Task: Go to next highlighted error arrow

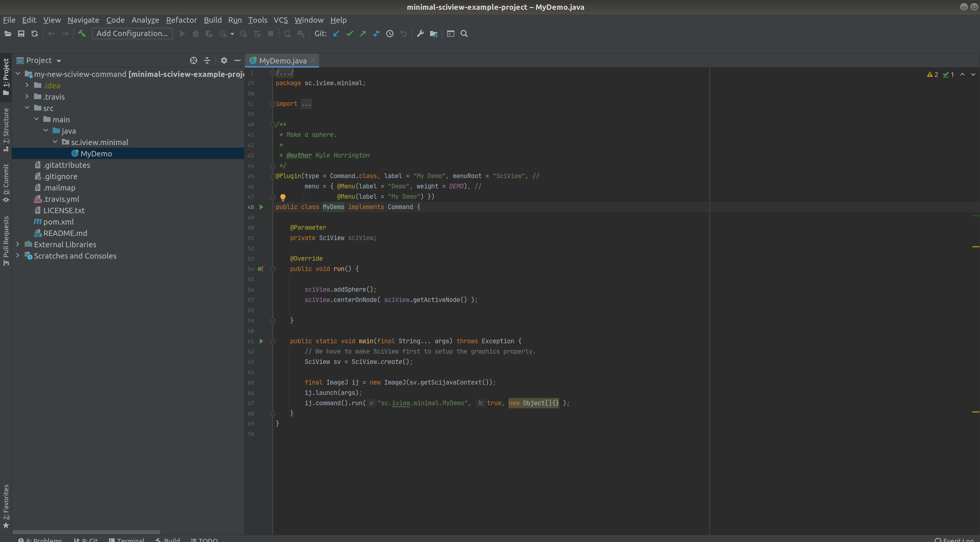Action: 973,75
